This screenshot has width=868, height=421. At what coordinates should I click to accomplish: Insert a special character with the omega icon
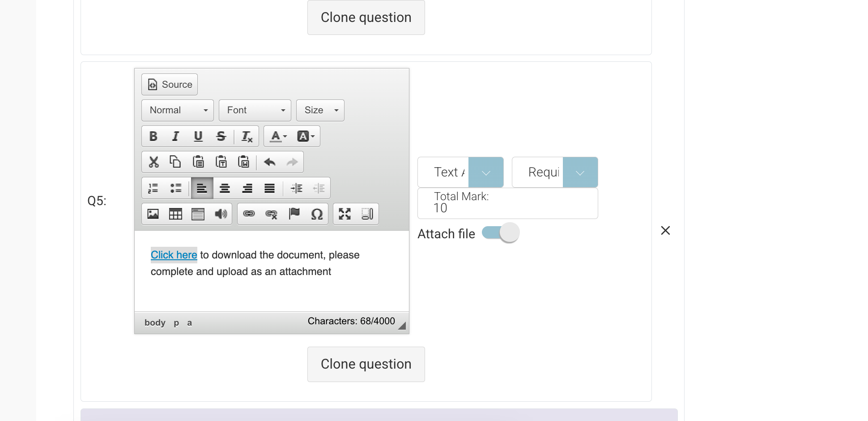click(x=316, y=214)
